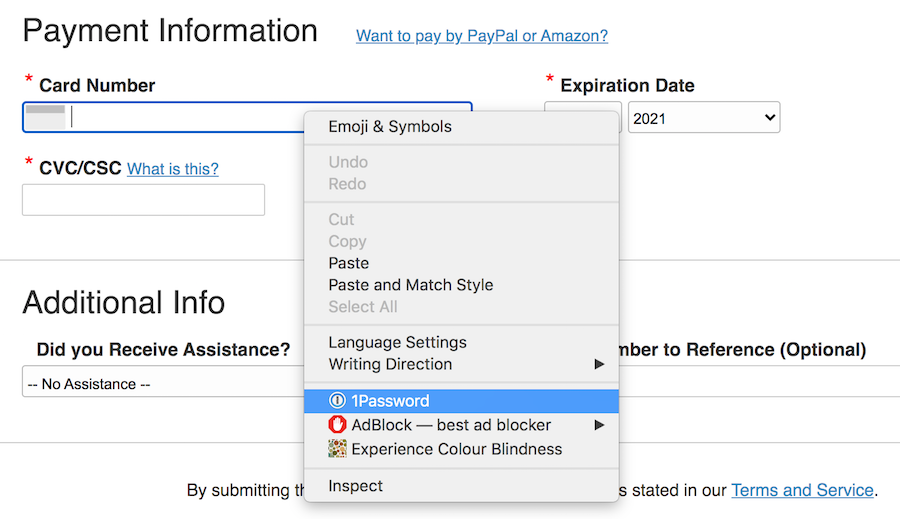Image resolution: width=900 pixels, height=519 pixels.
Task: Click into the CVC/CSC input field
Action: [143, 200]
